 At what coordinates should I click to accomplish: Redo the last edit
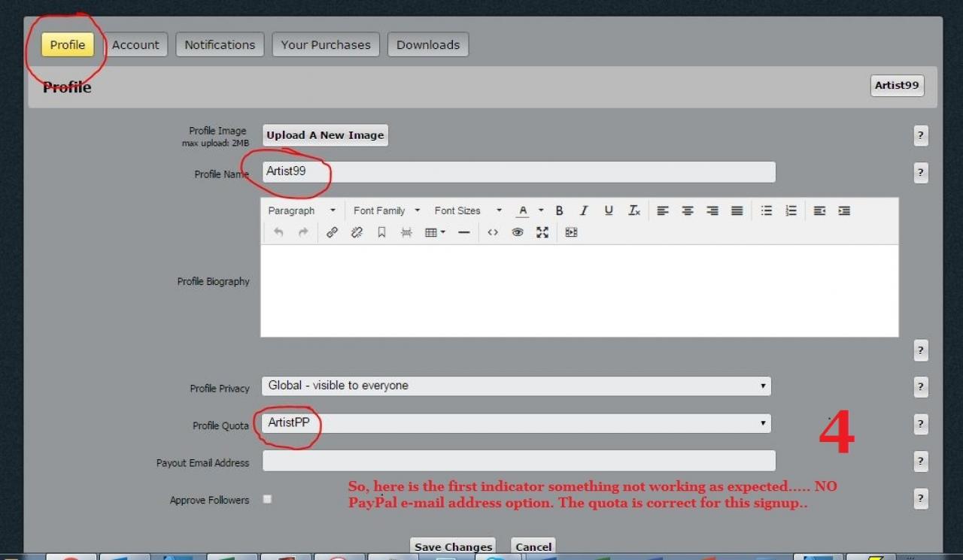(303, 233)
